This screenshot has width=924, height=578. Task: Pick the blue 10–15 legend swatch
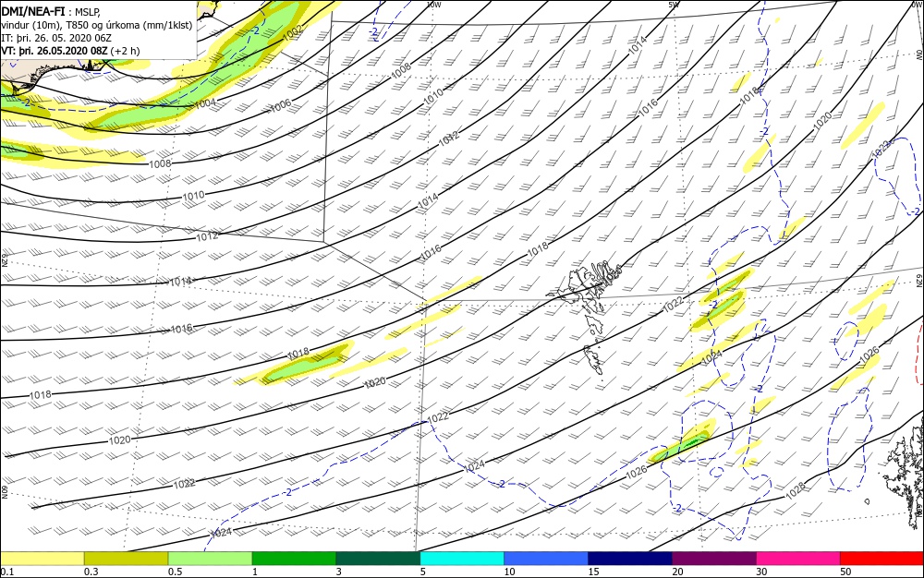click(546, 559)
